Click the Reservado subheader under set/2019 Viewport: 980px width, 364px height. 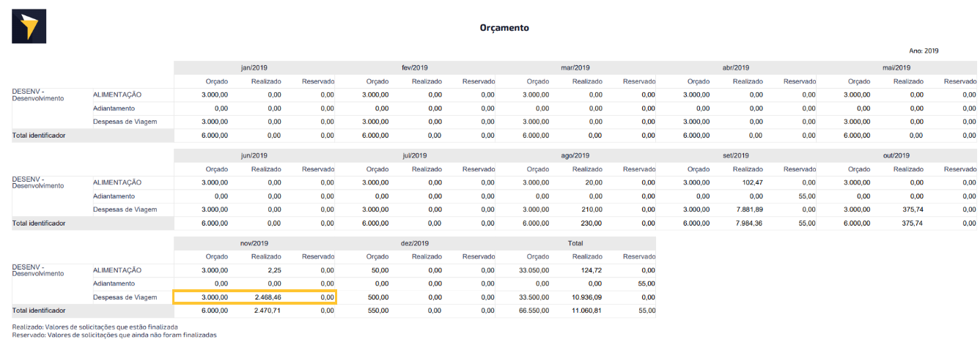[x=800, y=169]
